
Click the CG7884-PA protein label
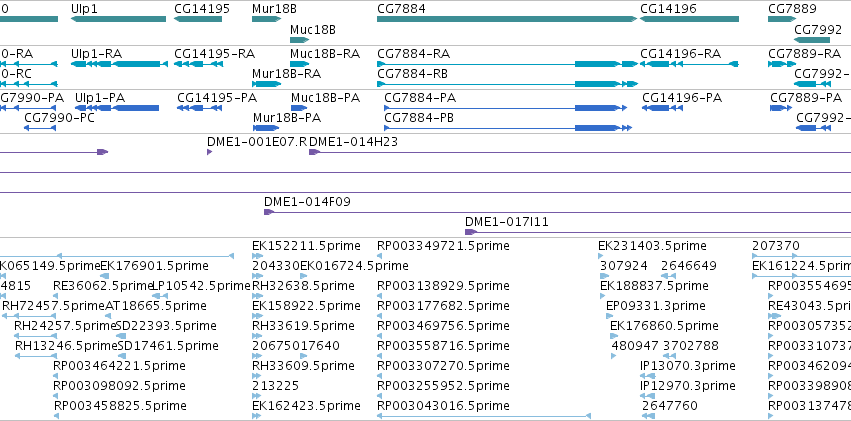(420, 98)
